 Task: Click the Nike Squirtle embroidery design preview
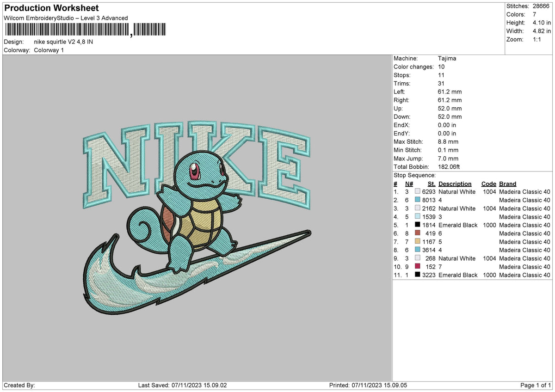197,218
